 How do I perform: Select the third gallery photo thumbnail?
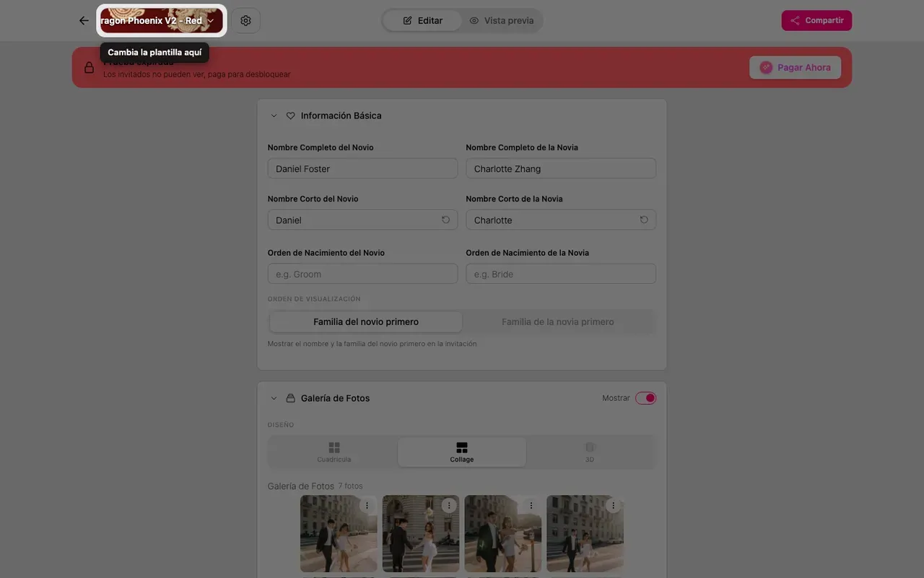pos(503,534)
